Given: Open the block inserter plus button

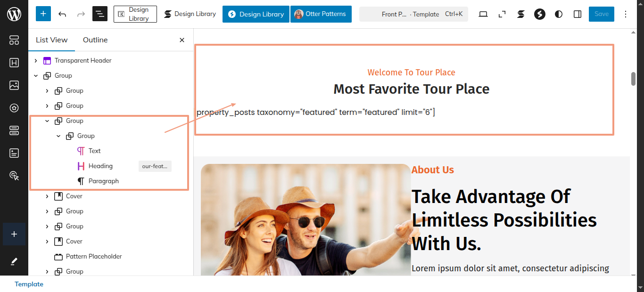Looking at the screenshot, I should pyautogui.click(x=43, y=14).
